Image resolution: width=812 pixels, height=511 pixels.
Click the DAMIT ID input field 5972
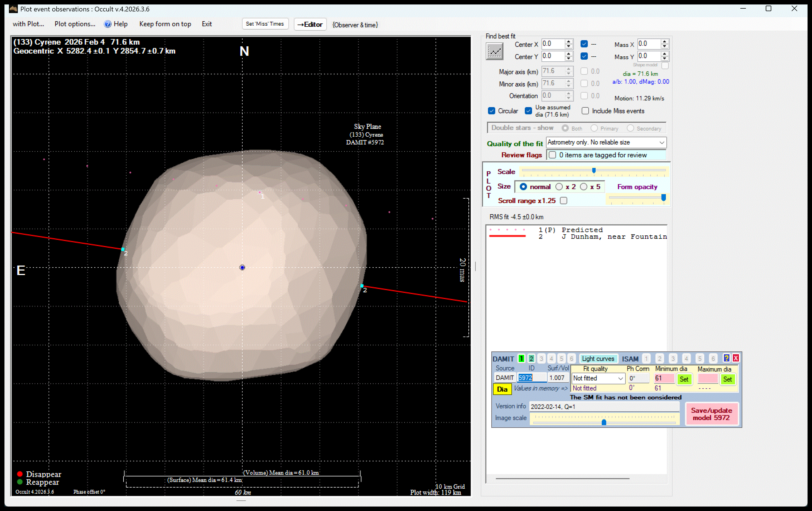coord(531,378)
